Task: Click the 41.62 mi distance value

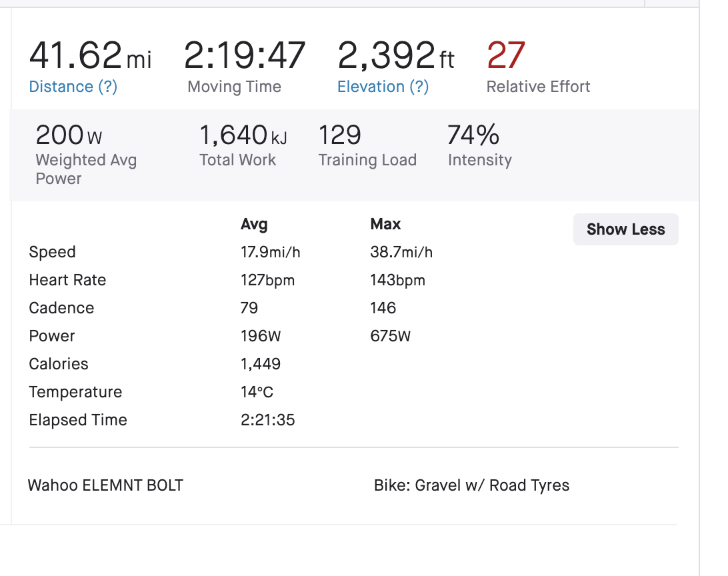Action: point(90,56)
